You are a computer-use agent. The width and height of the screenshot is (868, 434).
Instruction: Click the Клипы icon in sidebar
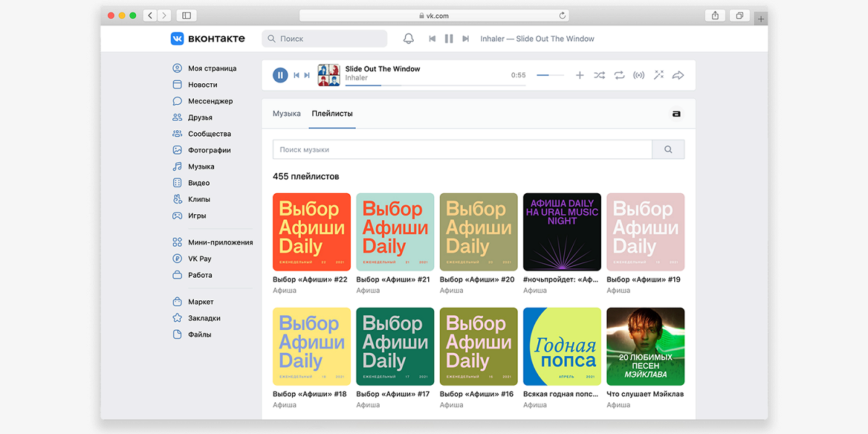coord(177,199)
